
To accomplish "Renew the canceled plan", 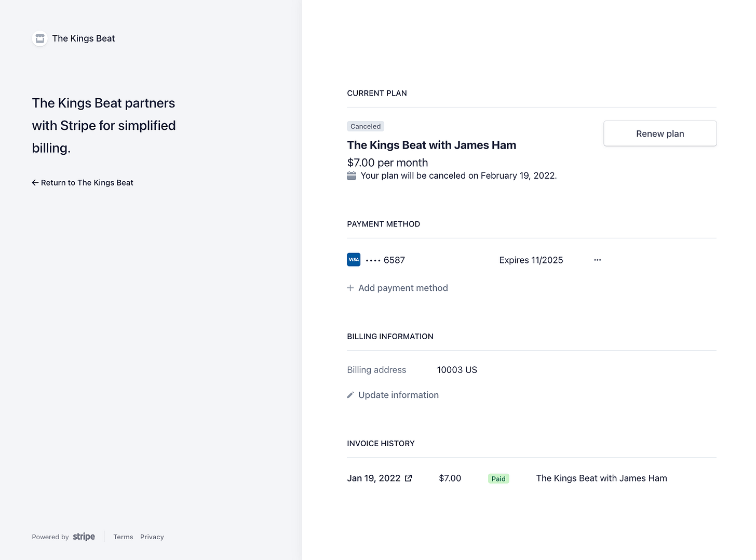I will 660,134.
